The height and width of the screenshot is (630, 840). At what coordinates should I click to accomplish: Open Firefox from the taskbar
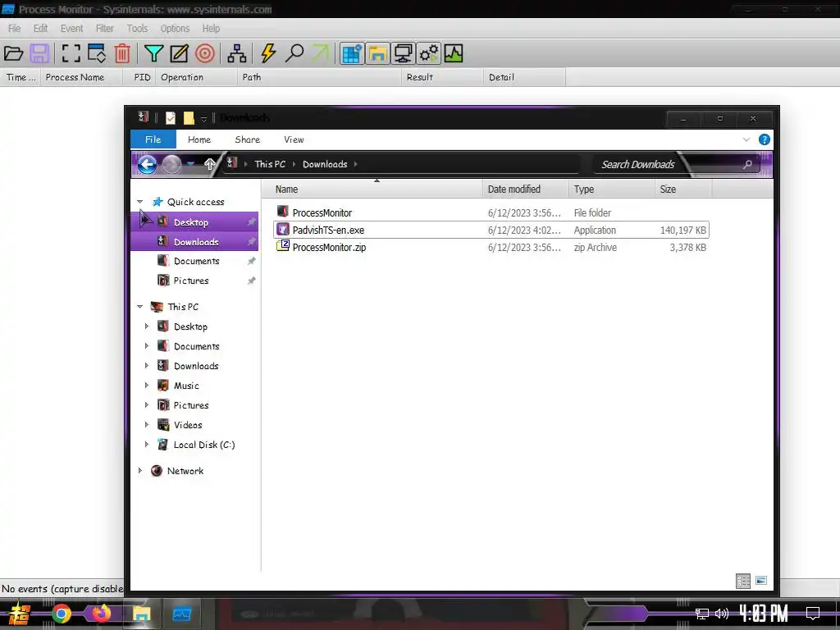(101, 614)
